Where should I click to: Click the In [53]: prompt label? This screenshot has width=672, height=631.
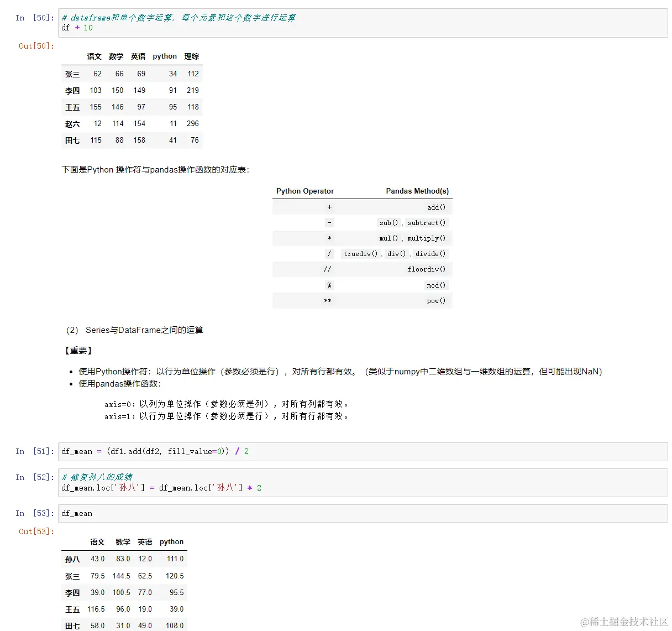[x=35, y=513]
